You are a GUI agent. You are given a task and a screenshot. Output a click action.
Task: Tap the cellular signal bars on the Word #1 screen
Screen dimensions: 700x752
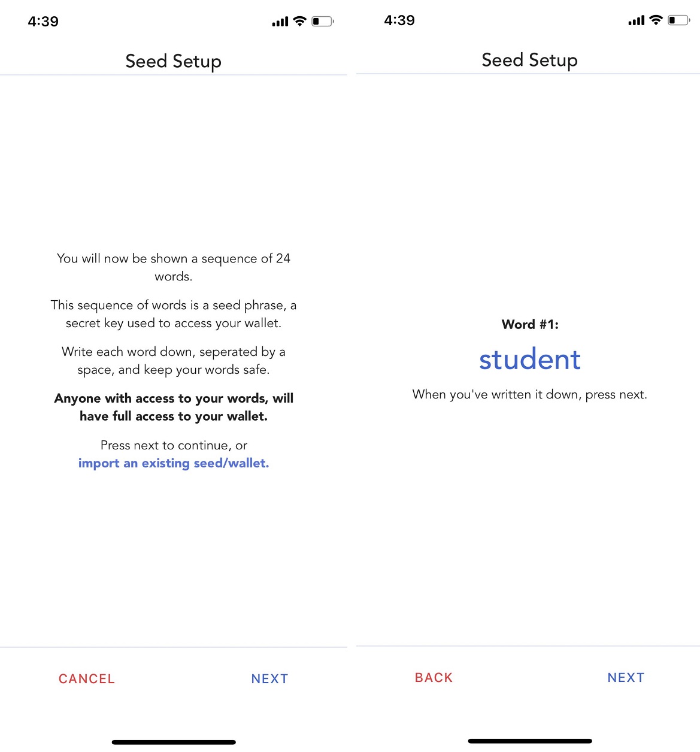tap(636, 21)
